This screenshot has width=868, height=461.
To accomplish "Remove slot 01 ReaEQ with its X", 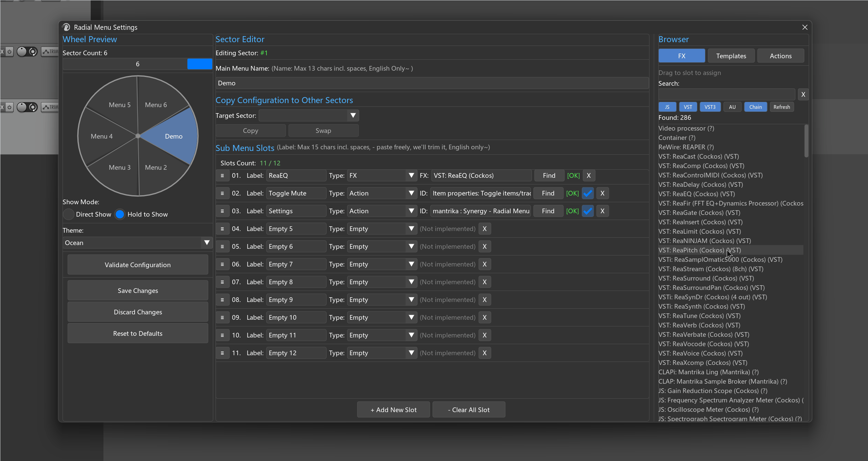I will point(589,175).
